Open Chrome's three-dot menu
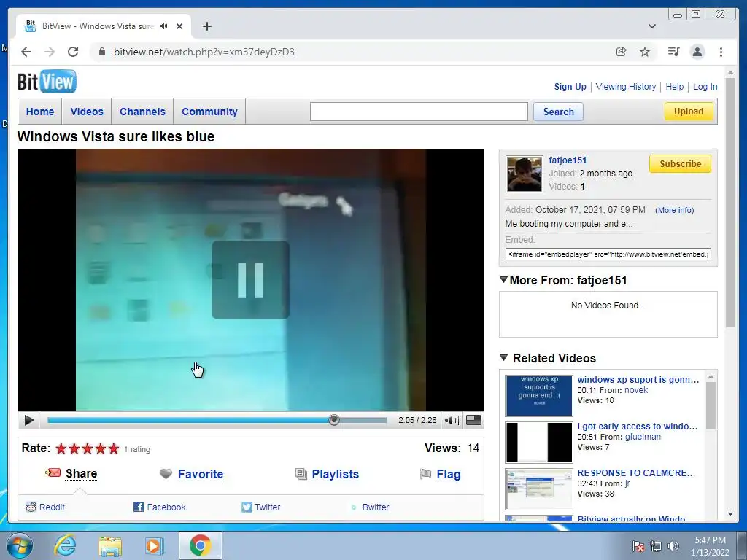Screen dimensions: 747x560 721,52
